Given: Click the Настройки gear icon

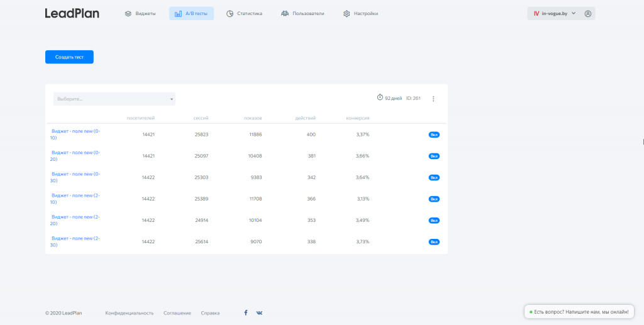Looking at the screenshot, I should coord(347,13).
